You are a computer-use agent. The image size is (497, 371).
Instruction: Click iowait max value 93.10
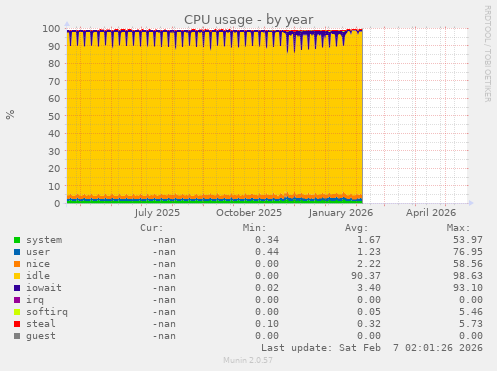click(468, 288)
